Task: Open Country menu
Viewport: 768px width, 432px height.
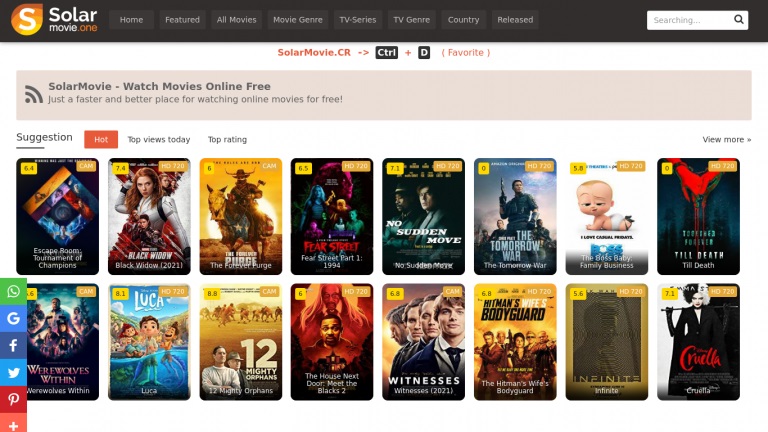Action: 463,20
